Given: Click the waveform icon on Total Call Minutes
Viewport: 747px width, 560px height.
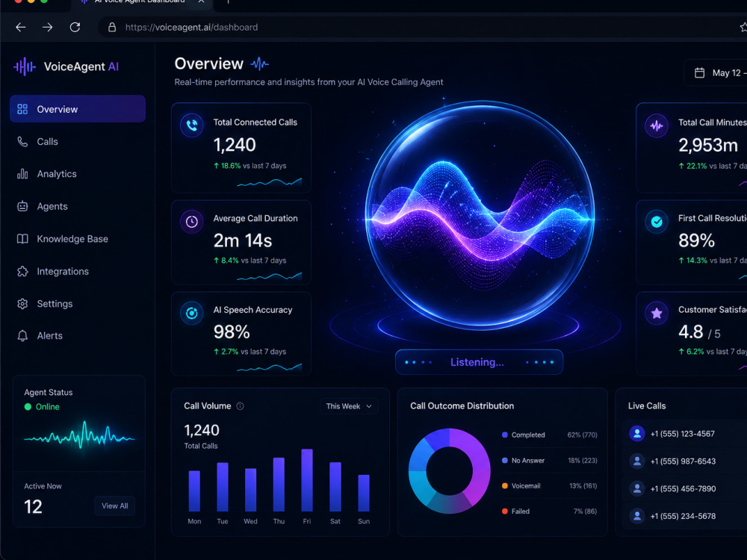Looking at the screenshot, I should tap(657, 125).
